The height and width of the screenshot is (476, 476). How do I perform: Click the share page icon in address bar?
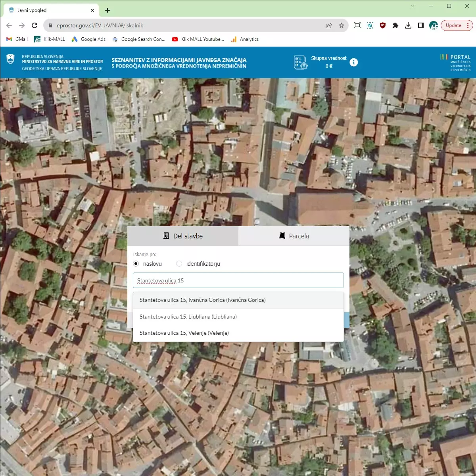(x=329, y=25)
